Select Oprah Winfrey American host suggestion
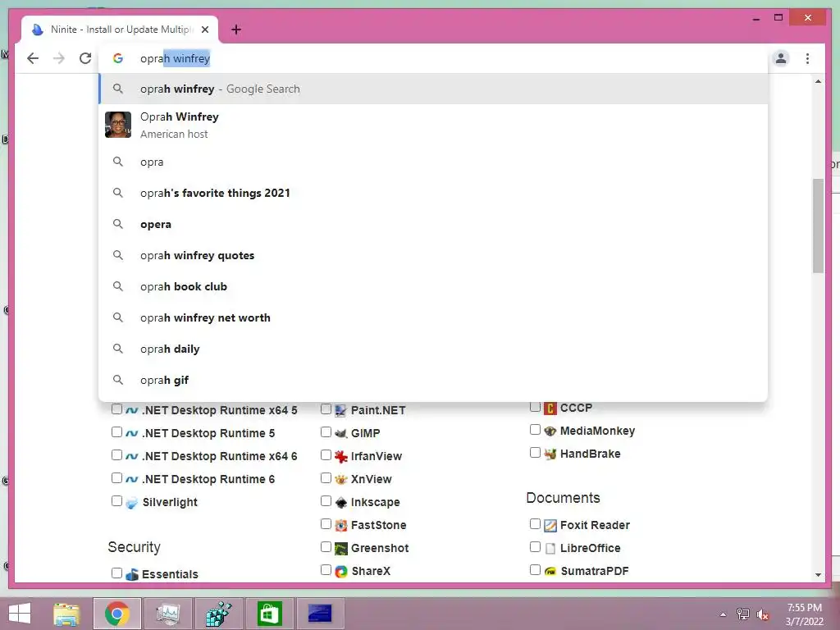This screenshot has width=840, height=630. click(433, 125)
